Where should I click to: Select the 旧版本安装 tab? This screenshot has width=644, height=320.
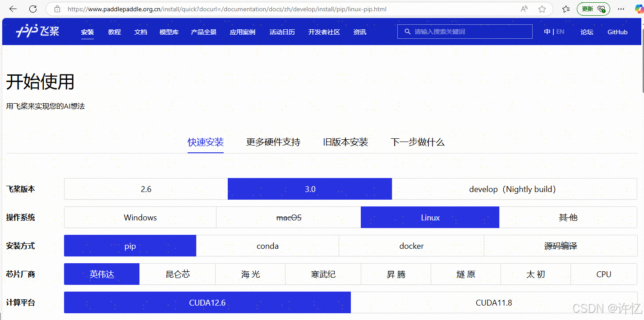pyautogui.click(x=345, y=142)
